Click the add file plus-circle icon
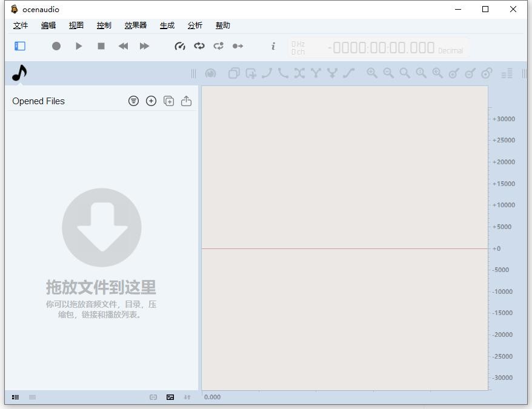532x409 pixels. 151,101
